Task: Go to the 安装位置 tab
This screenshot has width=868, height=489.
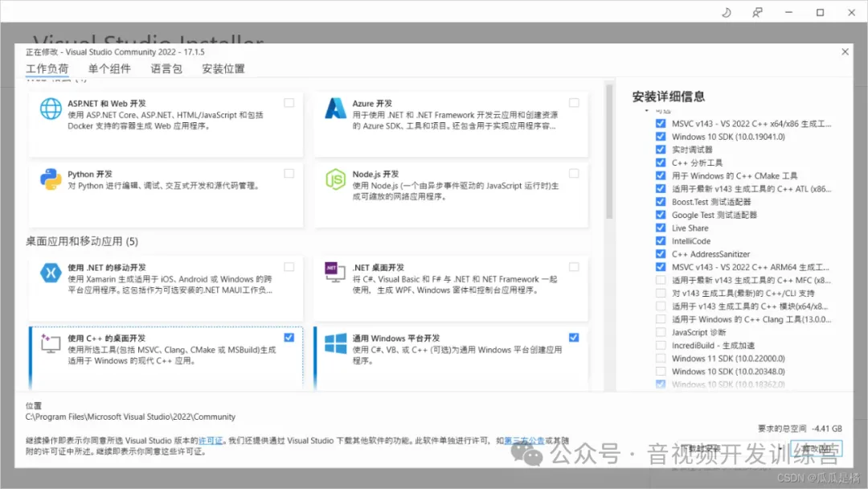Action: 223,69
